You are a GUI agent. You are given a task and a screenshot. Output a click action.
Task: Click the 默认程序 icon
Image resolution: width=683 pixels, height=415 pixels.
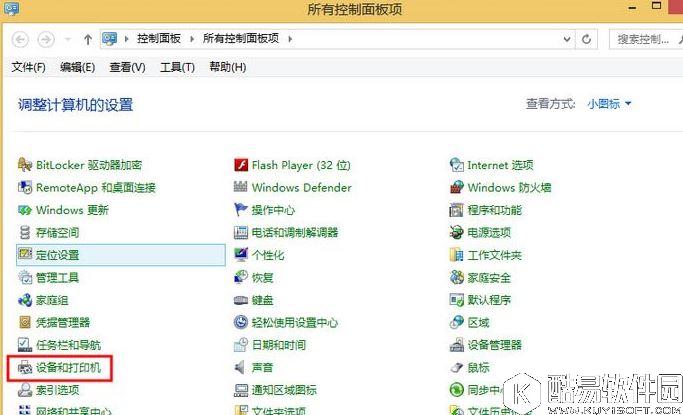click(456, 300)
